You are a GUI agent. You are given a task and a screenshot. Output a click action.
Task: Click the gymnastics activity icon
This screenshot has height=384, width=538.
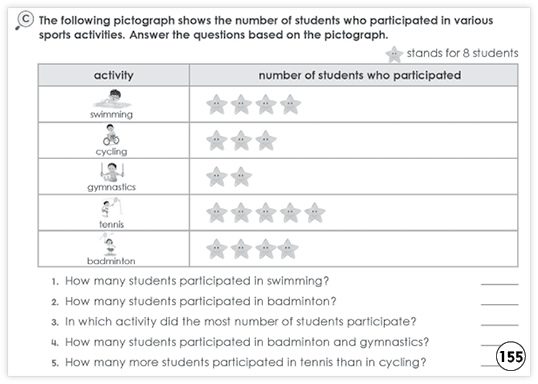click(112, 172)
